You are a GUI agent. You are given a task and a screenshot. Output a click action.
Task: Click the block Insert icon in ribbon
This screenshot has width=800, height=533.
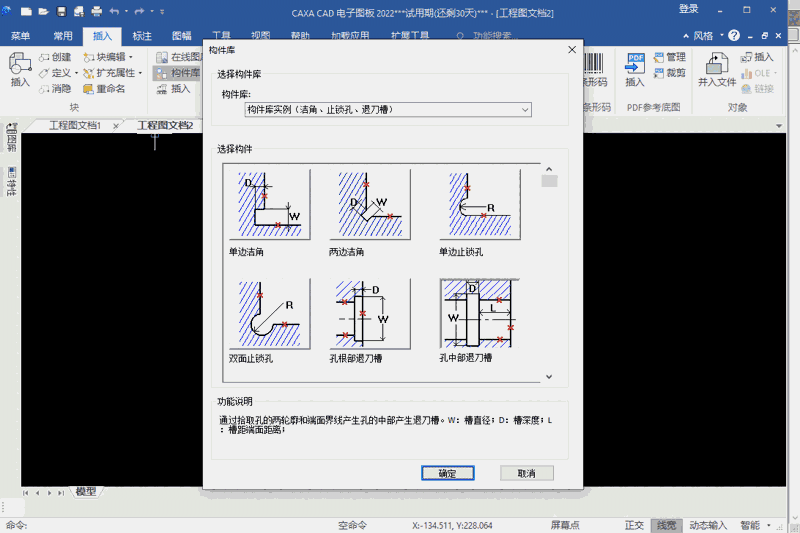click(x=19, y=68)
